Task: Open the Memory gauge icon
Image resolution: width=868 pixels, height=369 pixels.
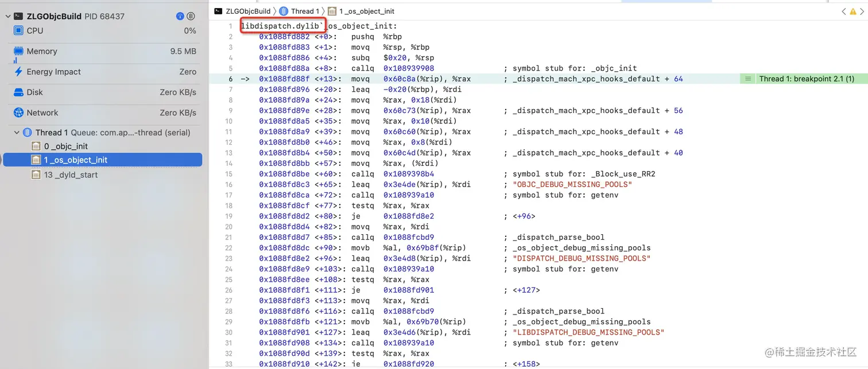Action: pos(18,51)
